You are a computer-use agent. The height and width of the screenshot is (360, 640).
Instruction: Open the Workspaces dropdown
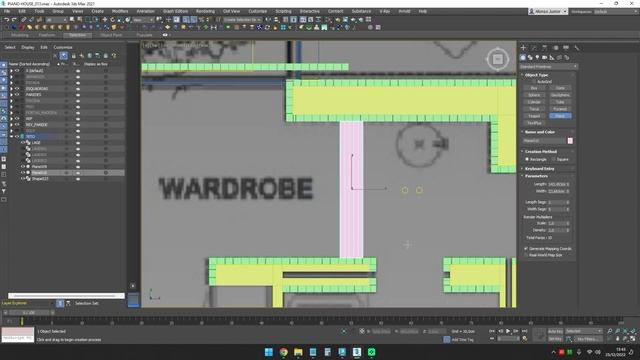616,11
